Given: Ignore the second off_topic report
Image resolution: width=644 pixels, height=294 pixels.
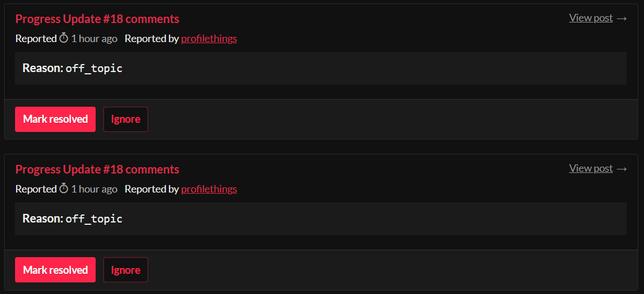Looking at the screenshot, I should [x=125, y=270].
